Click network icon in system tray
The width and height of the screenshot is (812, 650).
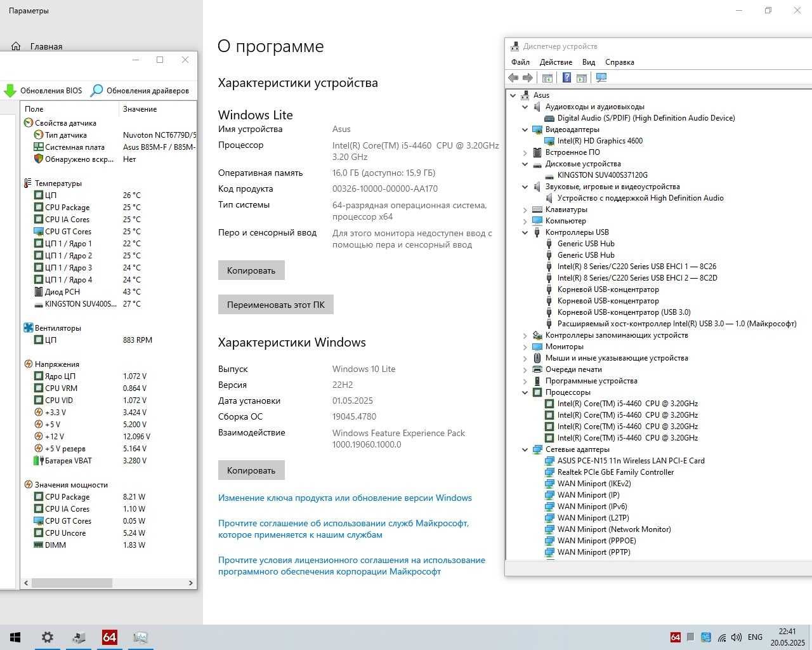(x=721, y=637)
